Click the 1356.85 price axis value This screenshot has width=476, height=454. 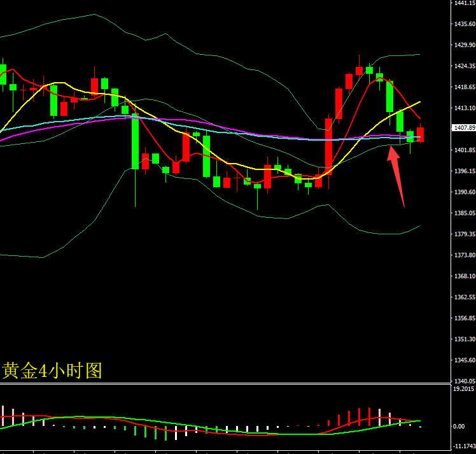pos(465,318)
